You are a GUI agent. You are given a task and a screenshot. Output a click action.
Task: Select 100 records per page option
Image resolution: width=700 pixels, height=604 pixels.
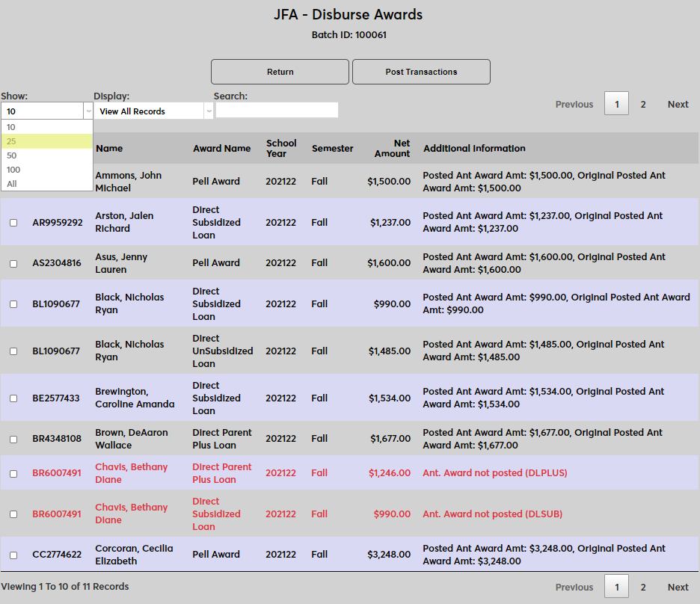pos(46,170)
